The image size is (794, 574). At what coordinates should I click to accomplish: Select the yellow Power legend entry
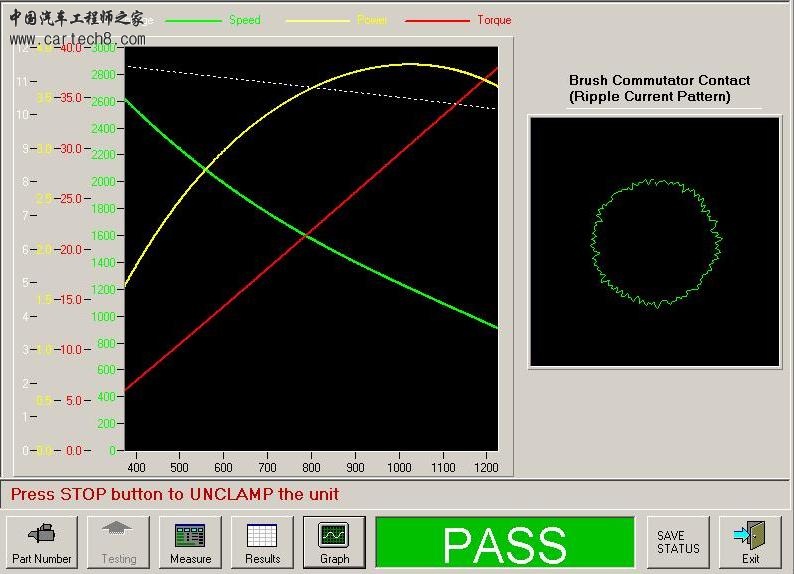point(371,20)
